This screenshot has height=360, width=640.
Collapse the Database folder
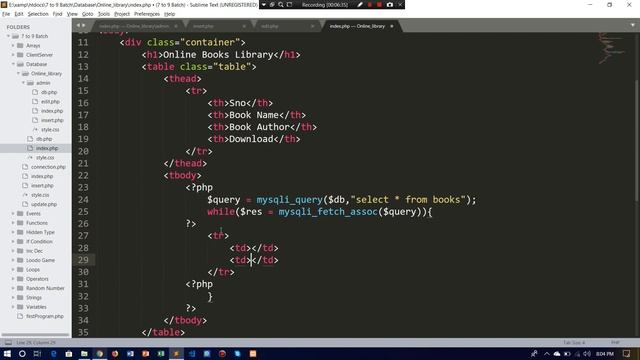[x=13, y=64]
